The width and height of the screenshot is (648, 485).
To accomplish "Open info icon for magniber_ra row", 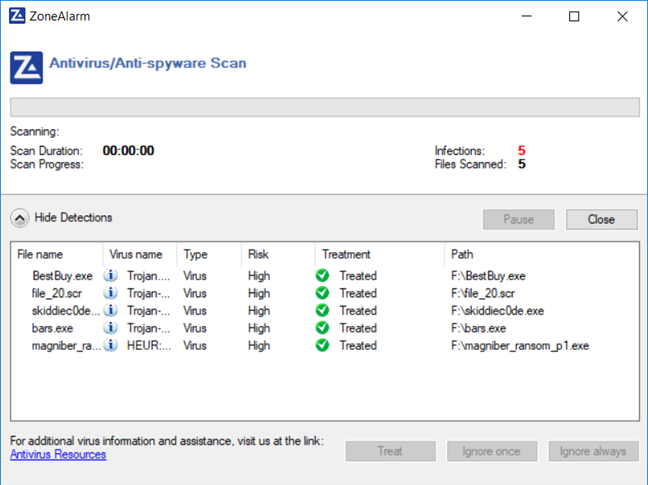I will click(x=110, y=345).
